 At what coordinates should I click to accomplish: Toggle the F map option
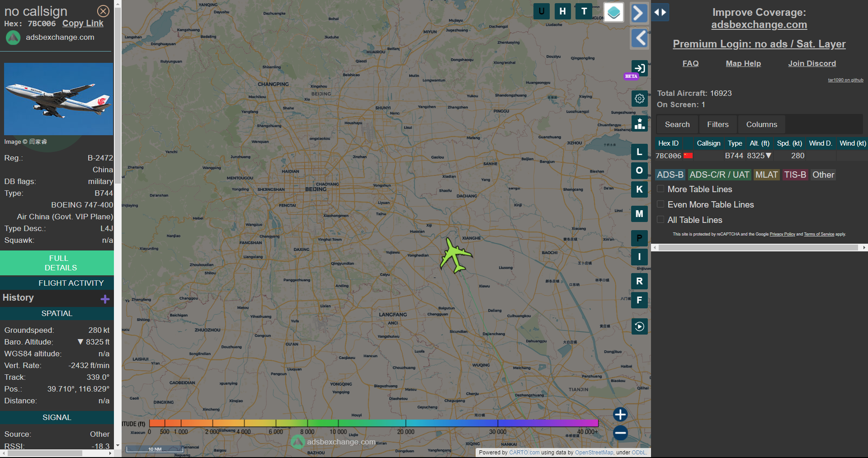coord(639,300)
